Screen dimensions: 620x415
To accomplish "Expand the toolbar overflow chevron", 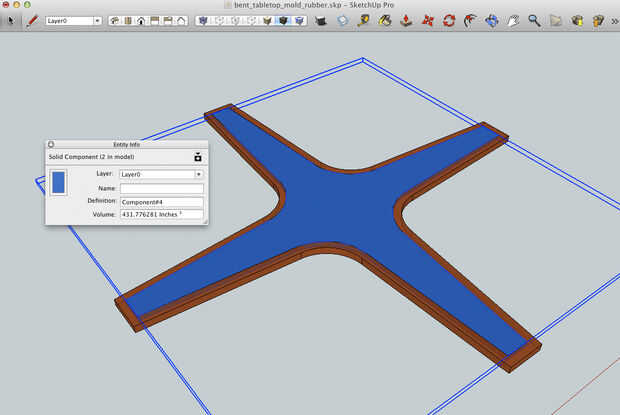I will [x=613, y=20].
